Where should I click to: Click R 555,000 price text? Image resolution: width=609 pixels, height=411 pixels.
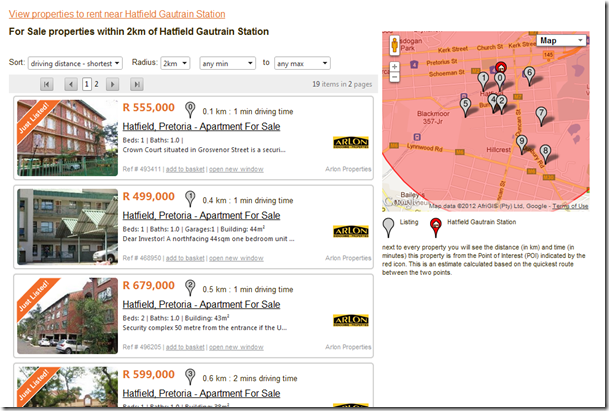pyautogui.click(x=149, y=108)
